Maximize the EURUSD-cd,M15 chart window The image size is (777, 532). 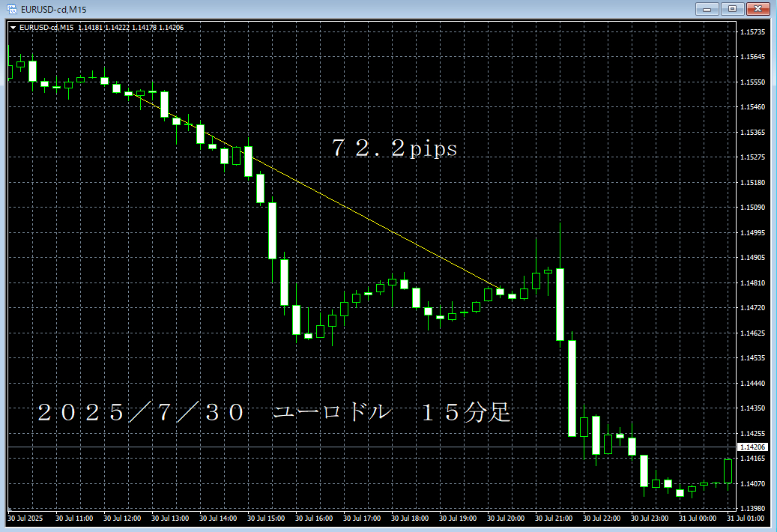coord(731,9)
